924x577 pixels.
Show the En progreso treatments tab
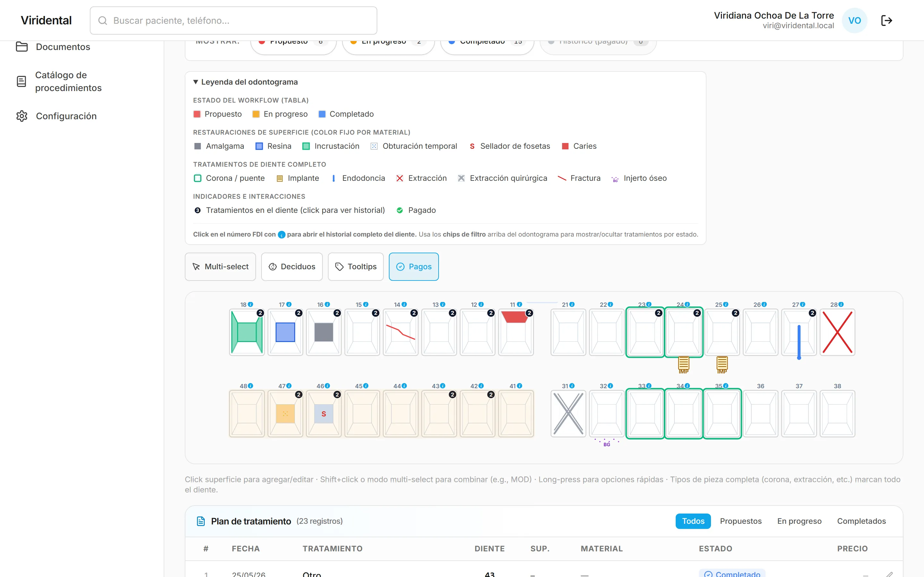(799, 521)
